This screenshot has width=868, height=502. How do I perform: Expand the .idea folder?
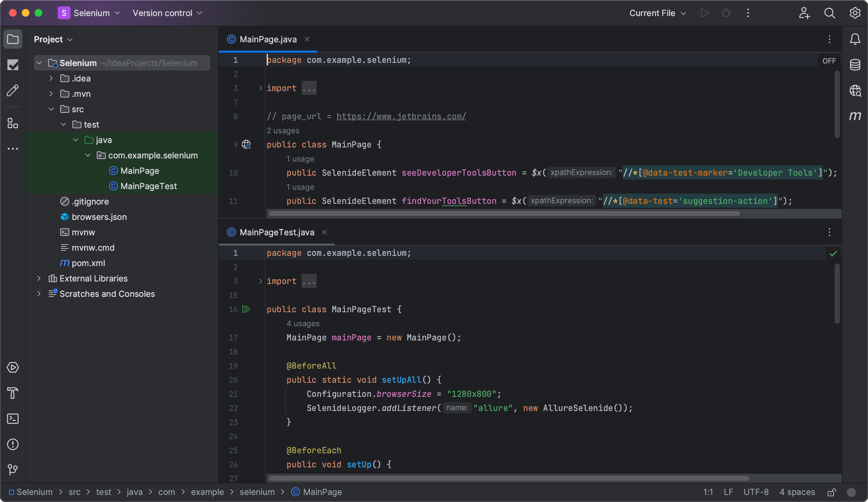pyautogui.click(x=51, y=79)
